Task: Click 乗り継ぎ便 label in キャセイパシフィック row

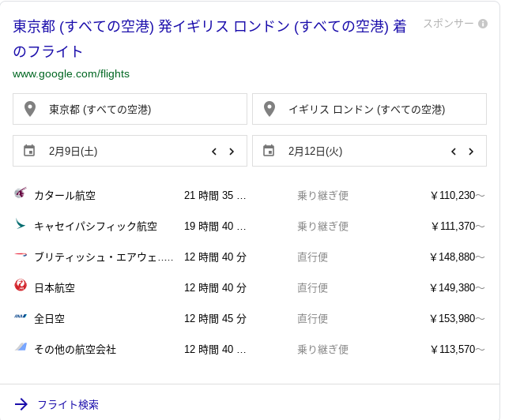Action: point(323,227)
